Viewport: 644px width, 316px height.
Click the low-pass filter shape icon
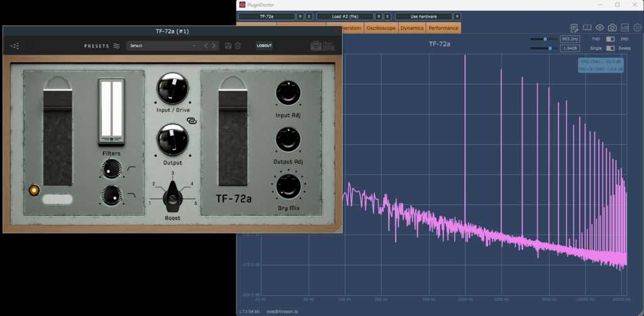coord(131,195)
